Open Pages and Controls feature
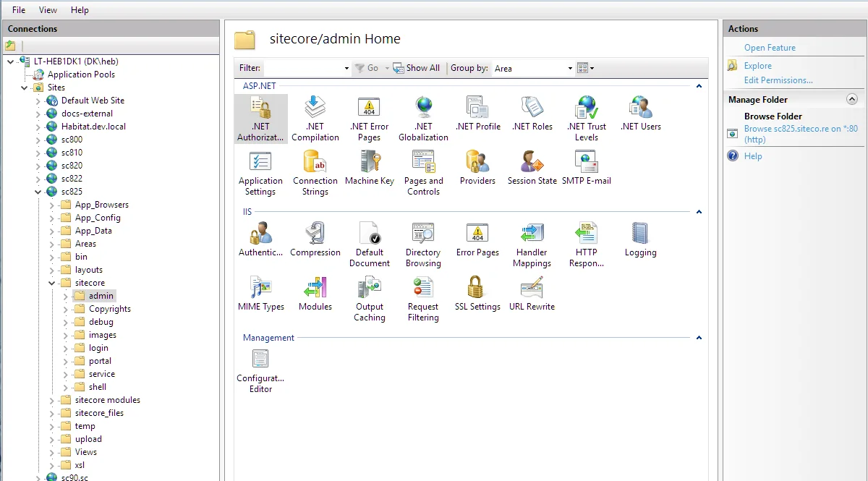868x481 pixels. 424,173
